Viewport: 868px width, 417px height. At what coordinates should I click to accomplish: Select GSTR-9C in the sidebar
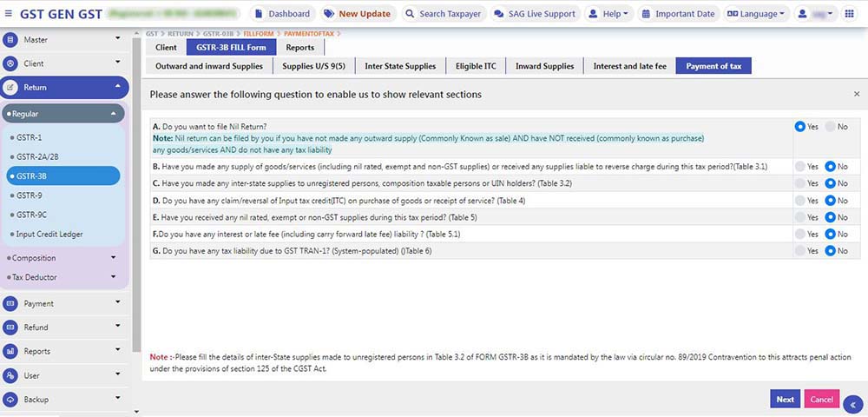[x=35, y=215]
